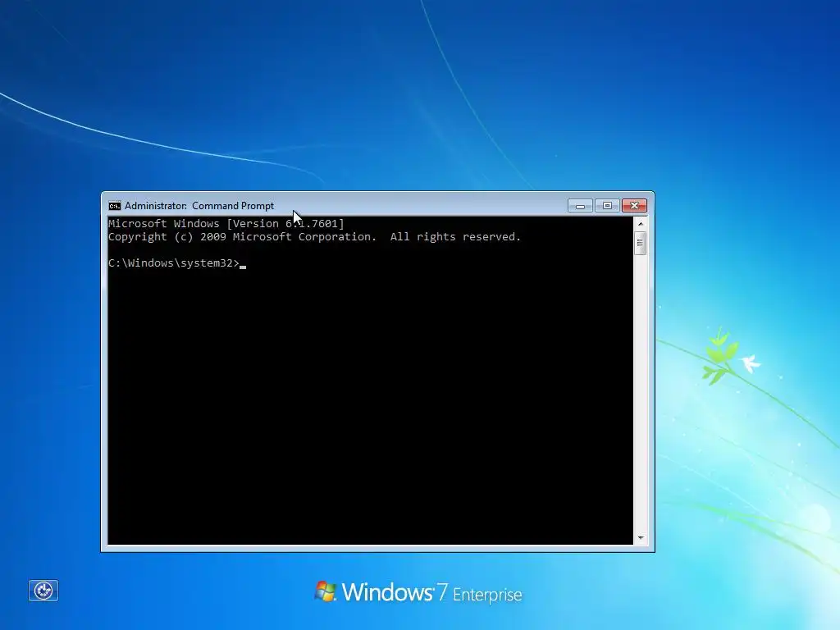Click the Command Prompt system menu icon
The height and width of the screenshot is (630, 840).
tap(115, 206)
